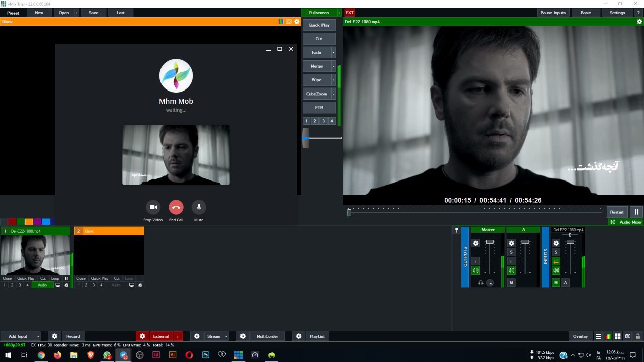
Task: Open Del-E22-1080.mp4 audio mixer settings gear
Action: coord(556,243)
